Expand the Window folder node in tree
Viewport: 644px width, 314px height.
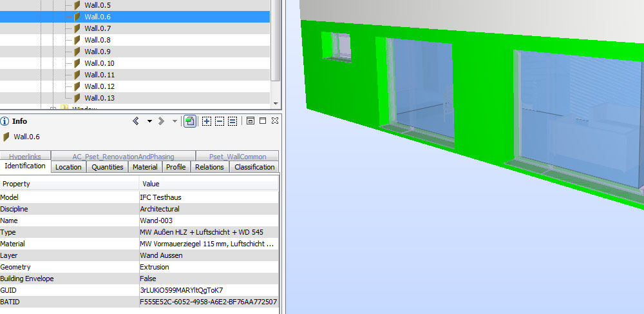[53, 109]
